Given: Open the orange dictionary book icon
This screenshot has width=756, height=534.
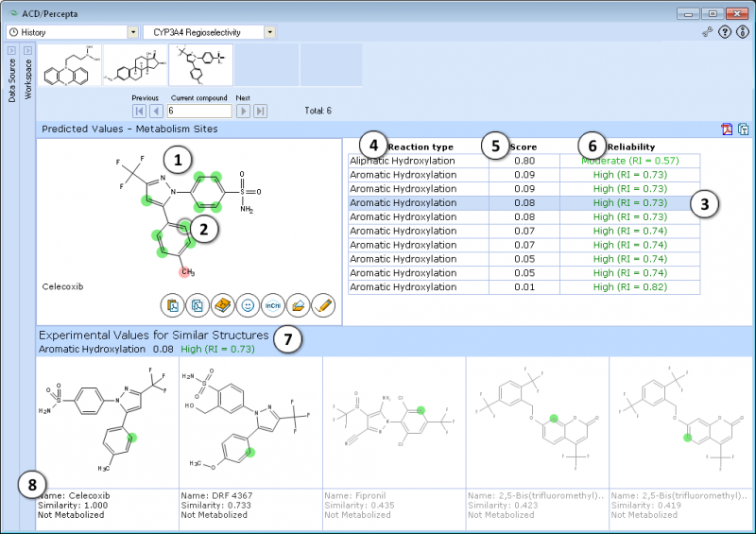Looking at the screenshot, I should [223, 304].
